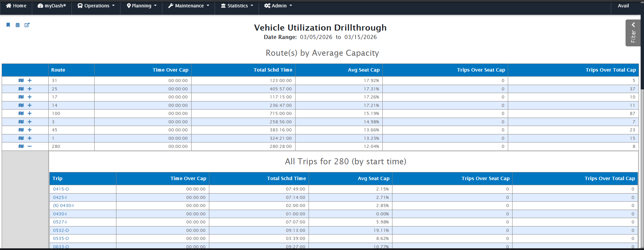Open the Operations dropdown menu

tap(96, 6)
